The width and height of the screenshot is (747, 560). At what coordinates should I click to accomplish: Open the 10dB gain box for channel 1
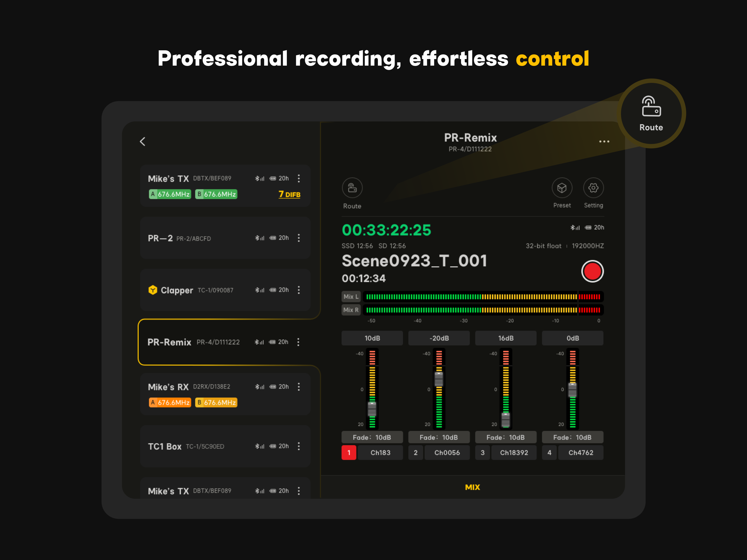372,338
